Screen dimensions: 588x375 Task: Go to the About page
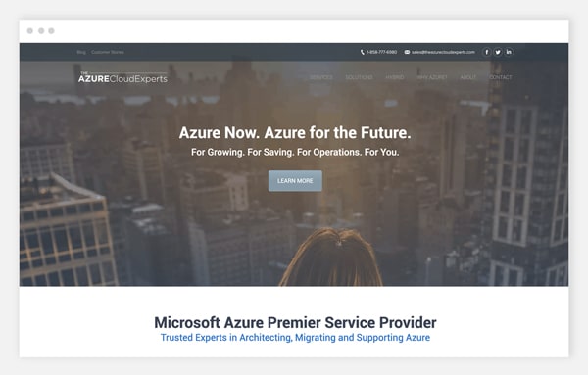click(x=468, y=77)
